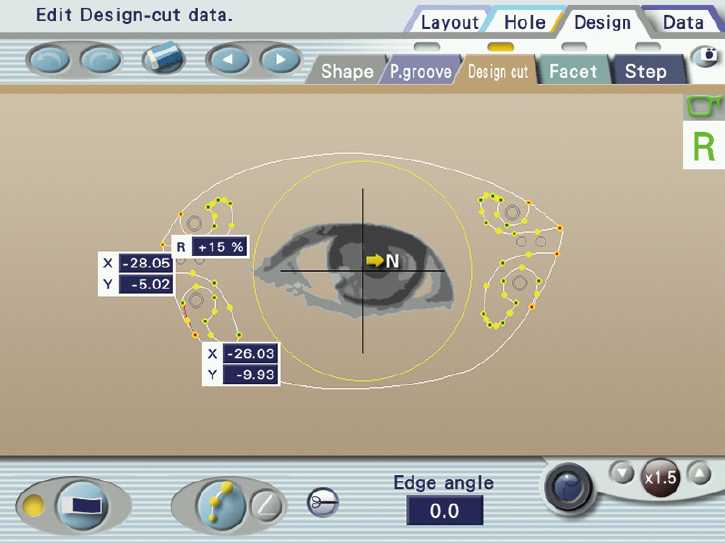Switch to the Hole tab
725x543 pixels.
click(x=525, y=22)
